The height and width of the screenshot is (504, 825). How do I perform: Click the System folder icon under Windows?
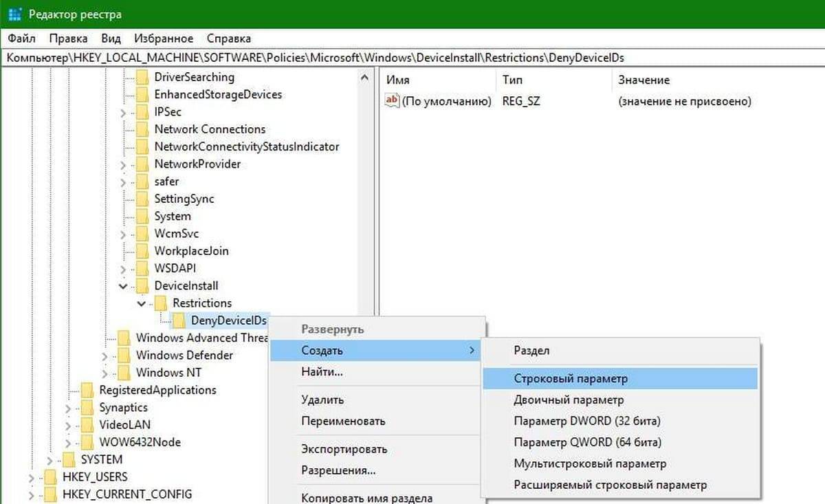(142, 216)
